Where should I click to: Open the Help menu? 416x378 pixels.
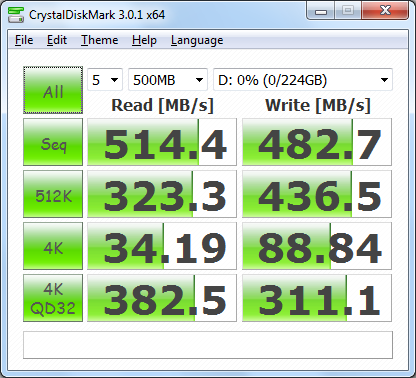tap(144, 40)
